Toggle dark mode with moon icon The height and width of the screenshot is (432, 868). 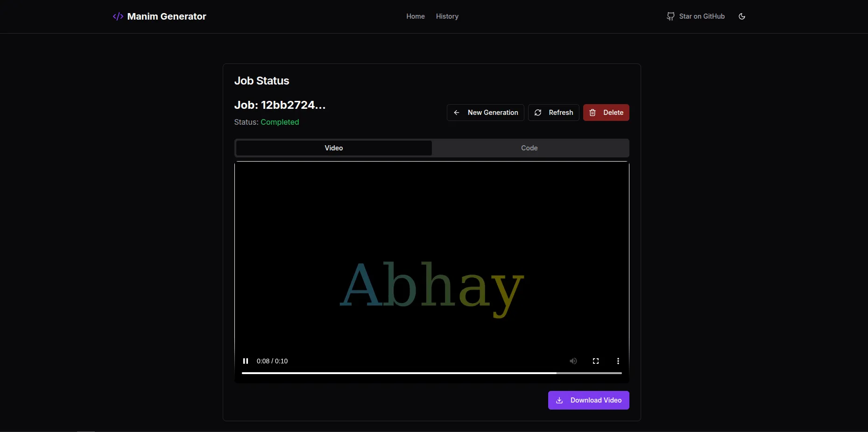pyautogui.click(x=742, y=16)
